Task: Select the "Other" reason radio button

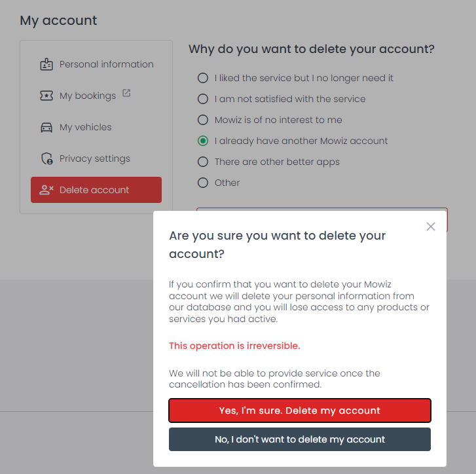Action: pos(203,183)
